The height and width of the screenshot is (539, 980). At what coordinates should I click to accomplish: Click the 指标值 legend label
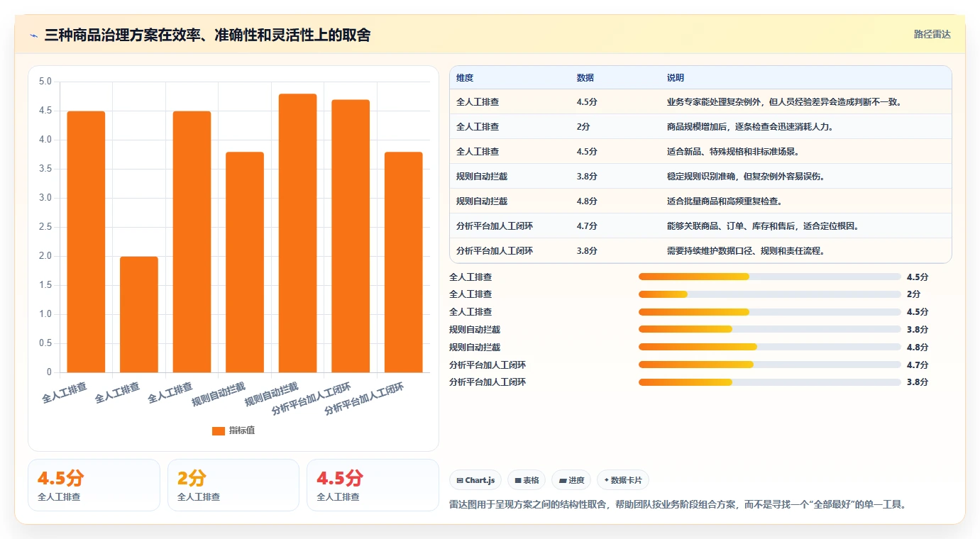[241, 430]
